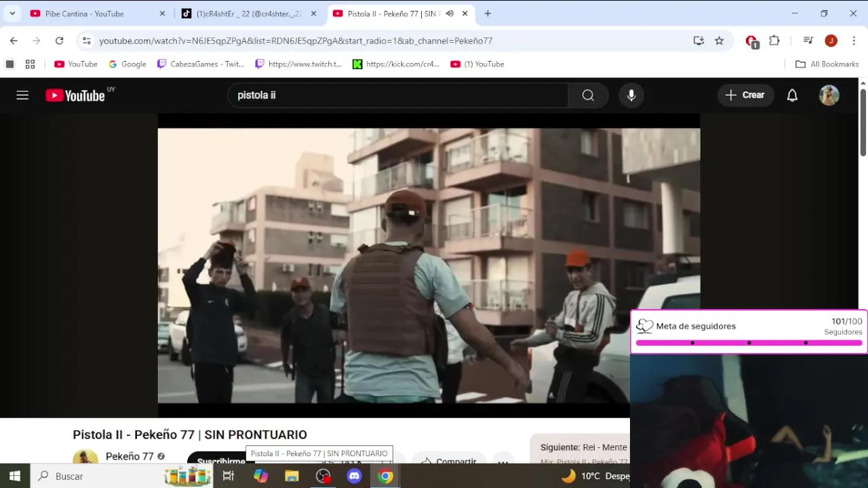Close the TikTok cR4shtEr tab
Viewport: 868px width, 488px height.
tap(313, 14)
